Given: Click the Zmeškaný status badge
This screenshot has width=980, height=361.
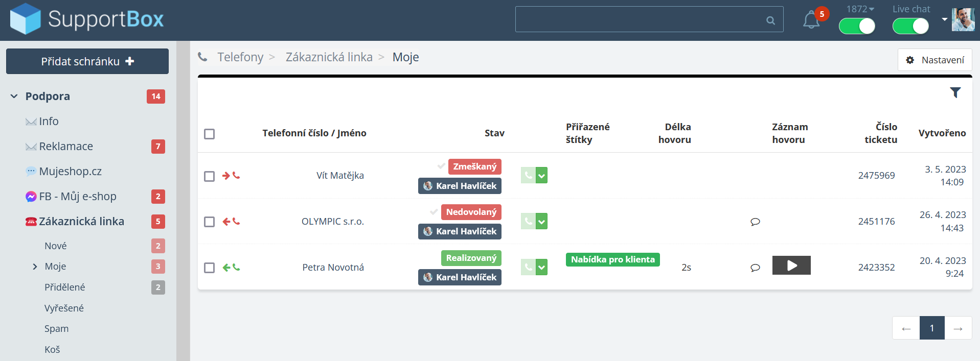Looking at the screenshot, I should [475, 166].
